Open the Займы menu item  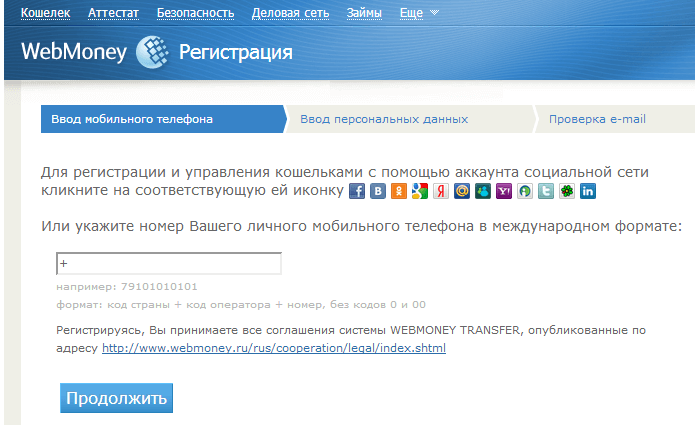coord(364,13)
